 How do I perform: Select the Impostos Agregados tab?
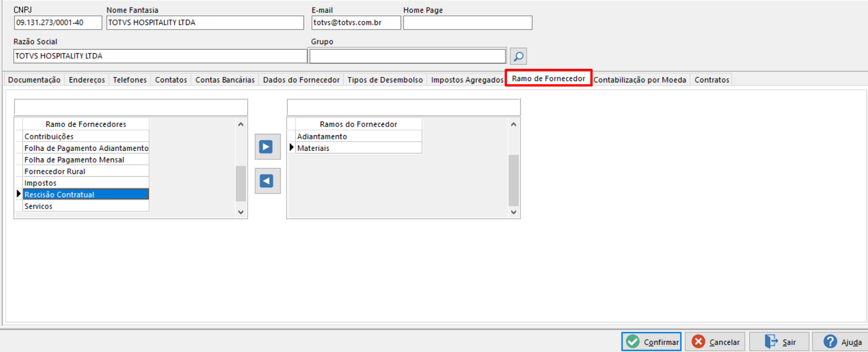pos(467,80)
